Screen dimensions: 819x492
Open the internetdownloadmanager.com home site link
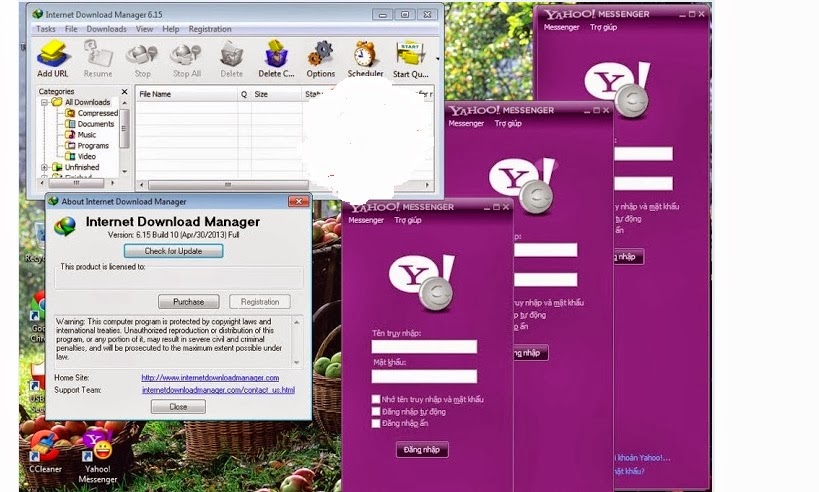(210, 378)
